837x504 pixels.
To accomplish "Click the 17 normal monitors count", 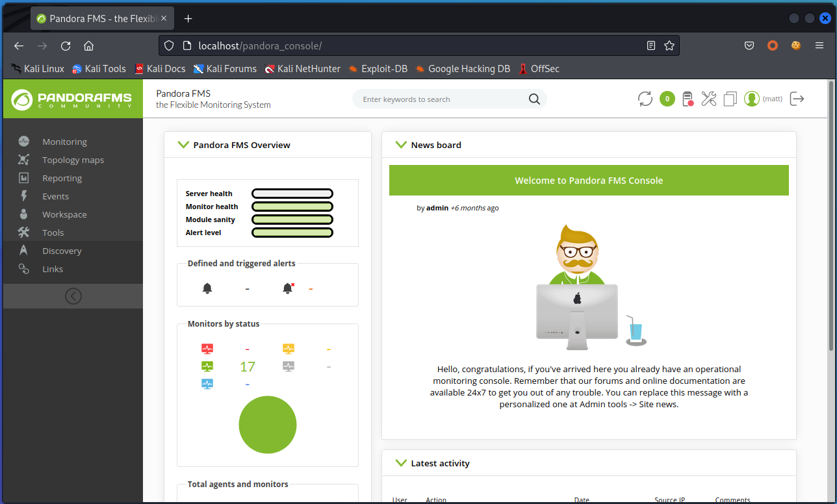I will 248,367.
